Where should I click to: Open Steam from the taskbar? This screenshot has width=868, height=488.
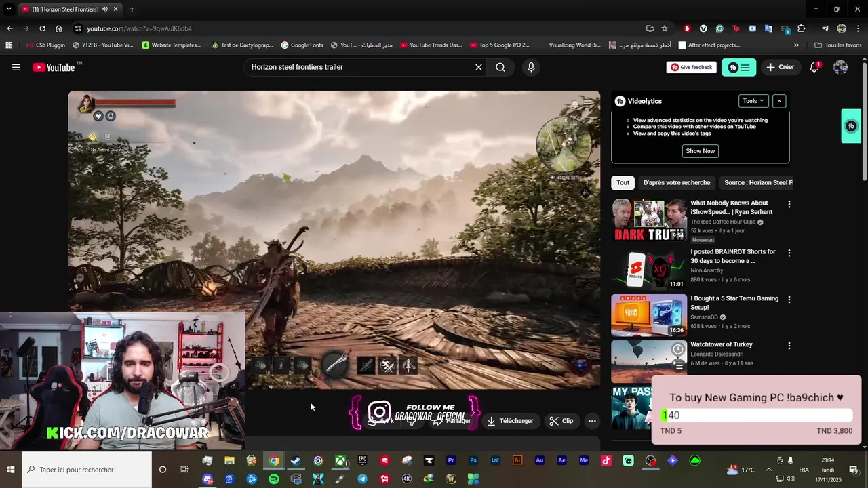(296, 461)
